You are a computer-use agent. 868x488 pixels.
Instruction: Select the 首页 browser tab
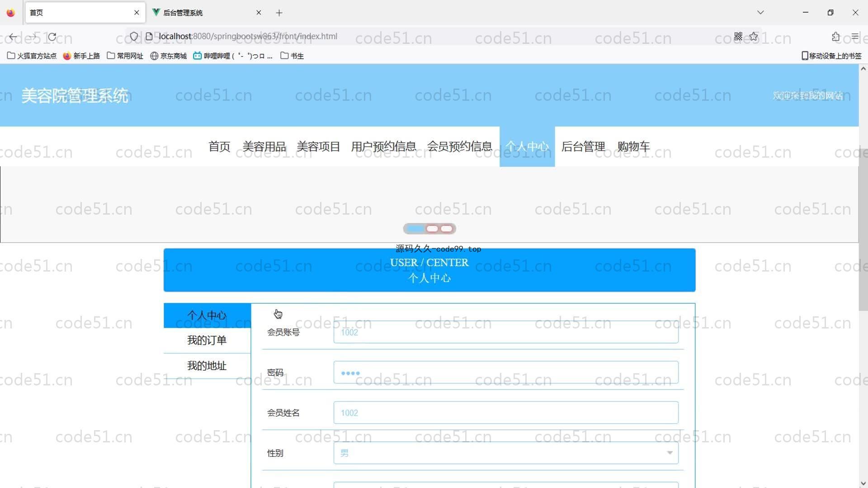[x=85, y=13]
